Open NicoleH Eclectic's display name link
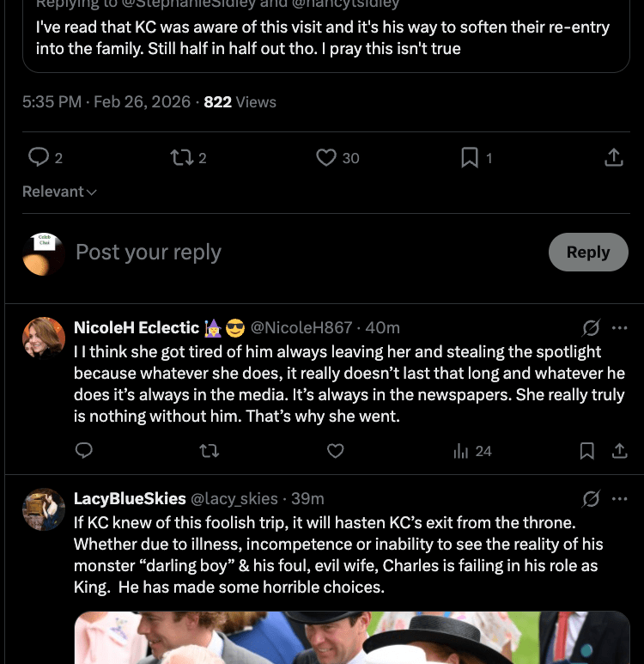 click(137, 327)
